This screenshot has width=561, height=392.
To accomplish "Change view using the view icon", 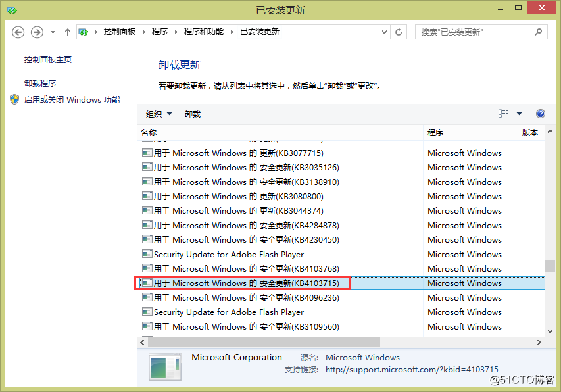I will click(x=503, y=114).
